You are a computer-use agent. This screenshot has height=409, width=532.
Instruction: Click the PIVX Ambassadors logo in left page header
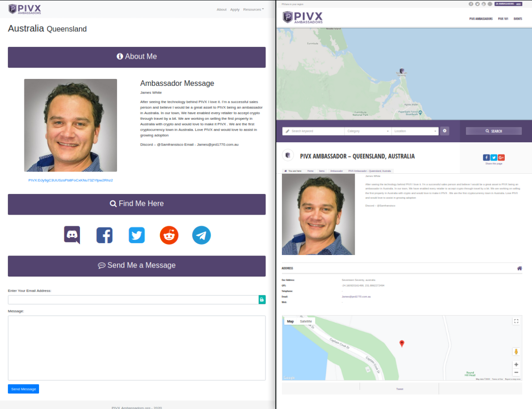click(25, 9)
